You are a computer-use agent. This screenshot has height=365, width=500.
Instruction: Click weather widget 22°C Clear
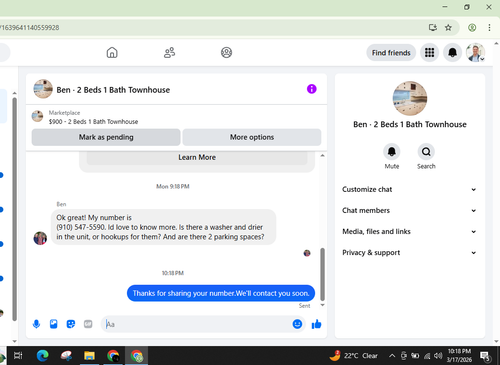(x=354, y=356)
